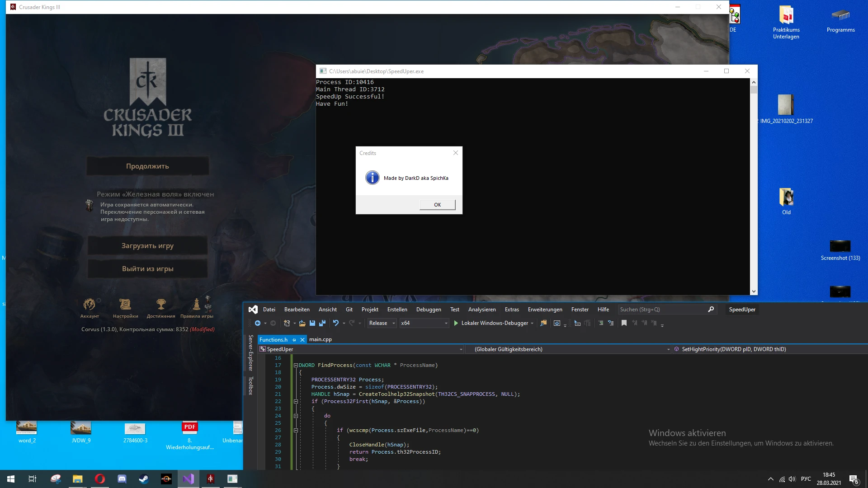Open the Аккаунт icon in game menu
Image resolution: width=868 pixels, height=488 pixels.
click(x=90, y=305)
